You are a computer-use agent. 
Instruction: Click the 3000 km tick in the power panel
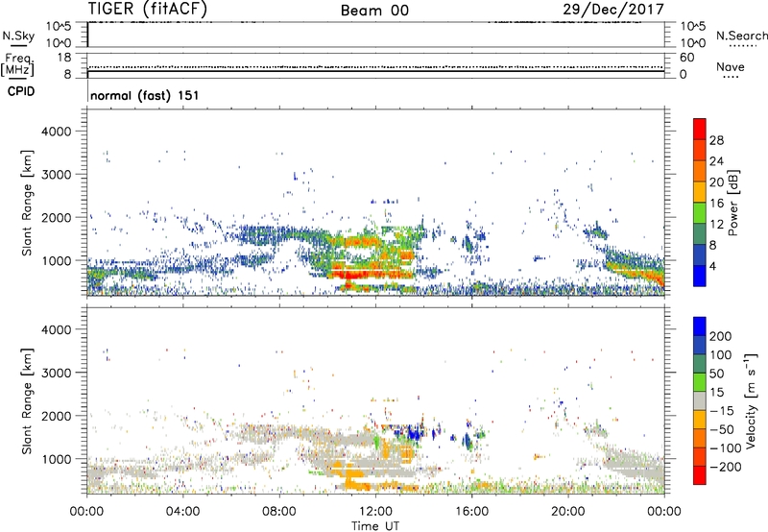point(56,175)
